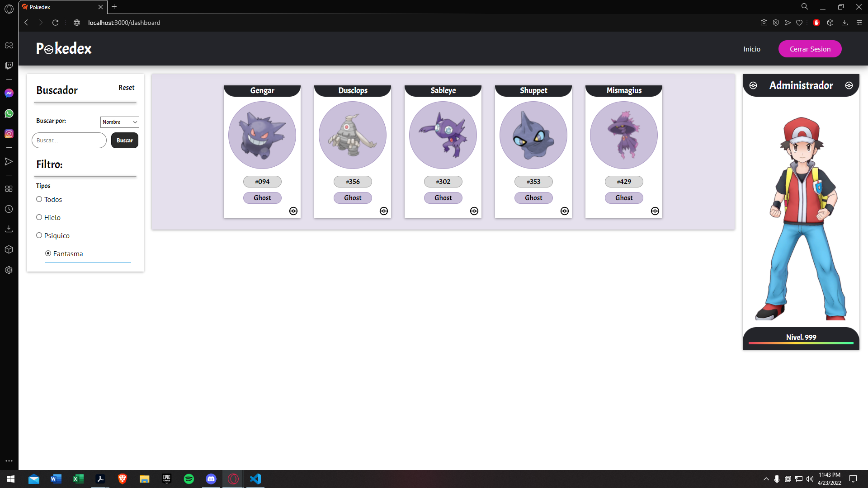
Task: Open the browser easy setup menu icon
Action: [859, 23]
